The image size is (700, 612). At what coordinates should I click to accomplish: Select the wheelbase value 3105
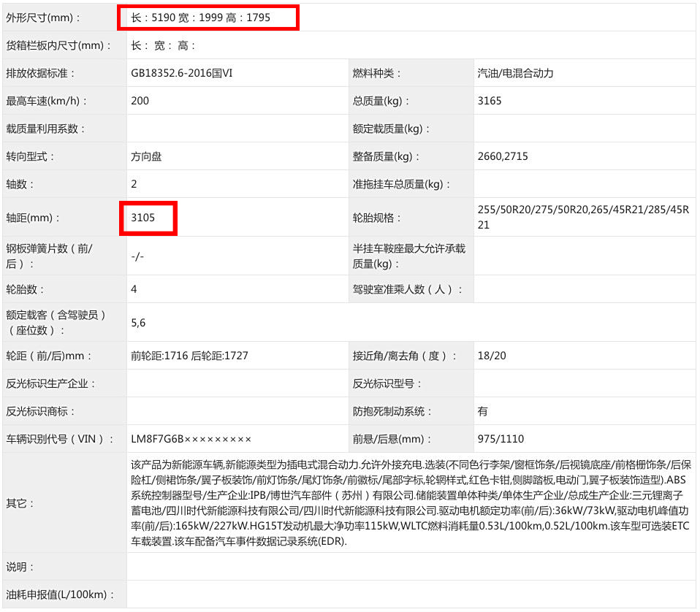point(143,218)
